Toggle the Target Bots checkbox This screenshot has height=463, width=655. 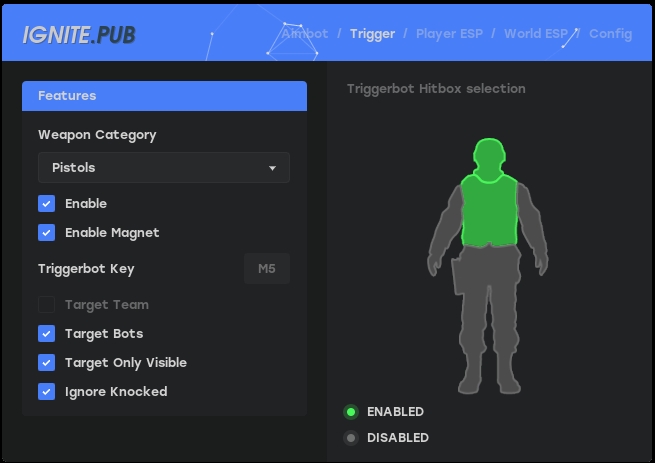click(46, 334)
